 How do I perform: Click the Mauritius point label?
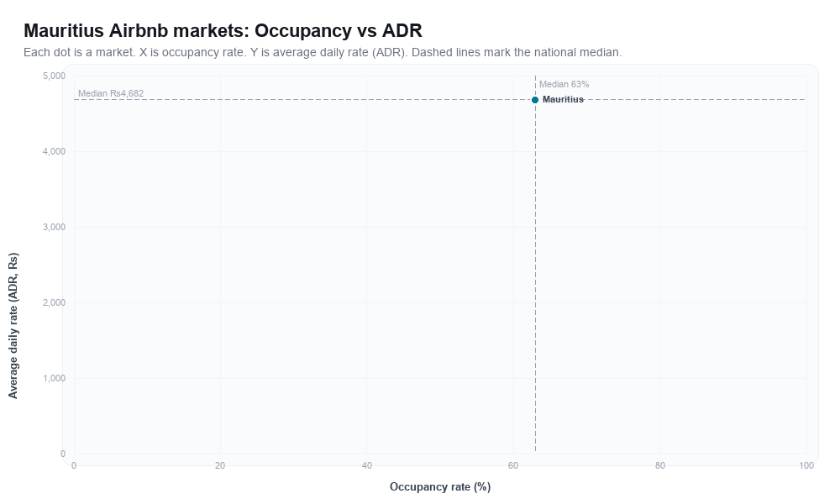(x=563, y=100)
